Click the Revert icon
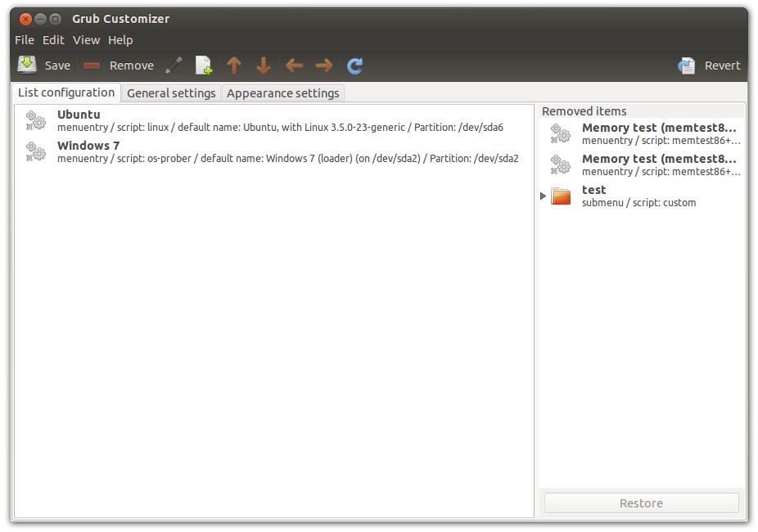The width and height of the screenshot is (758, 532). point(687,65)
